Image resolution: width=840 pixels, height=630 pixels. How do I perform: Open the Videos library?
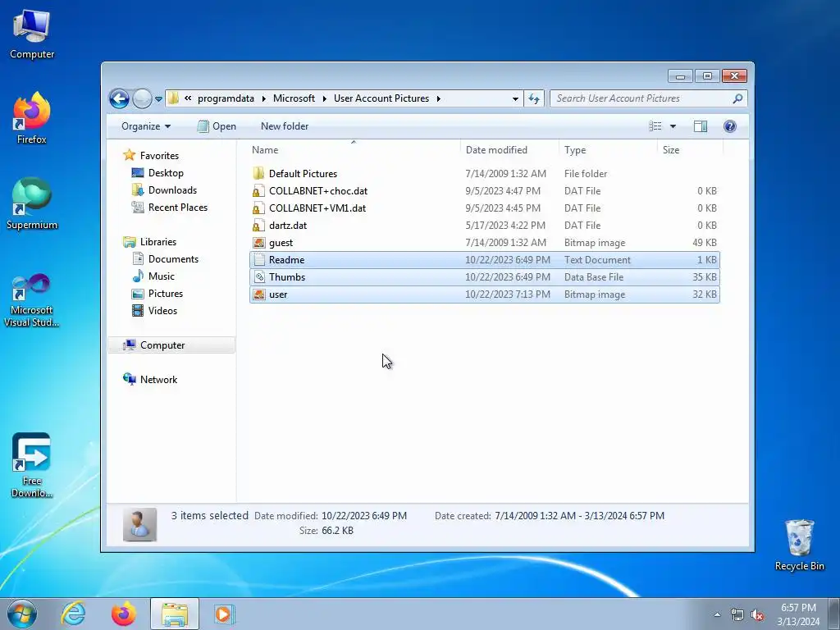click(162, 311)
